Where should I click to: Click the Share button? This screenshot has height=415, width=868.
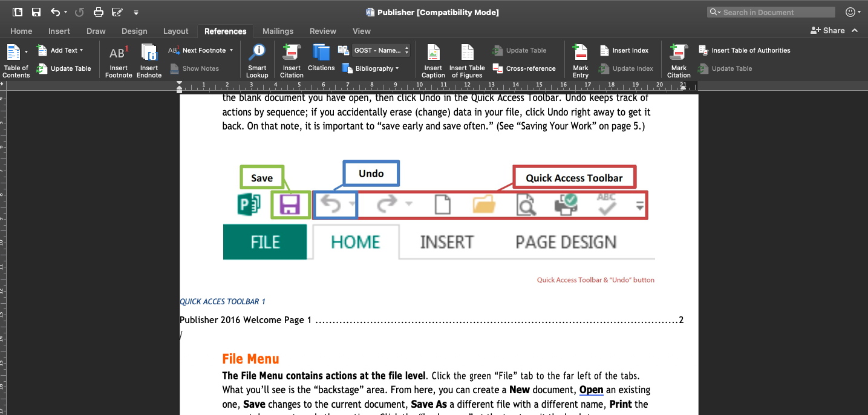point(828,30)
